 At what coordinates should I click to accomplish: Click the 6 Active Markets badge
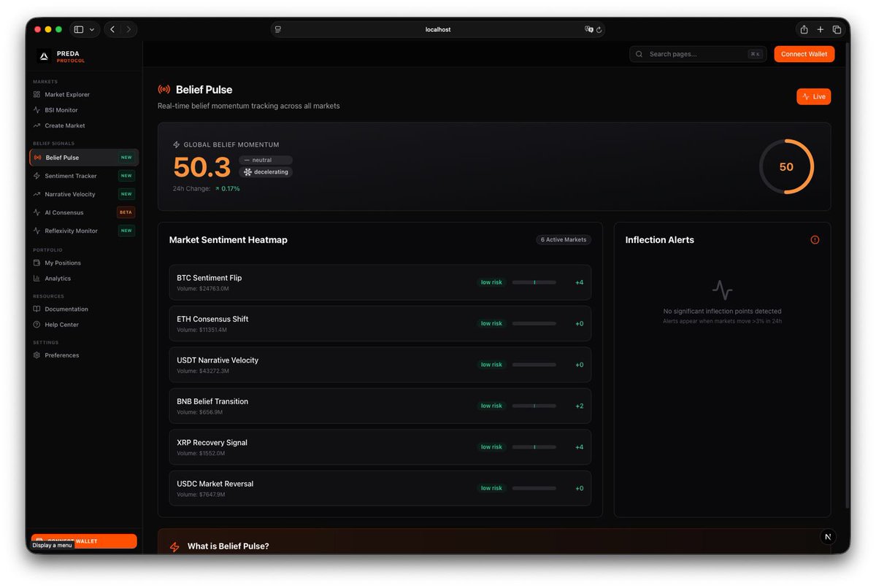(x=563, y=239)
